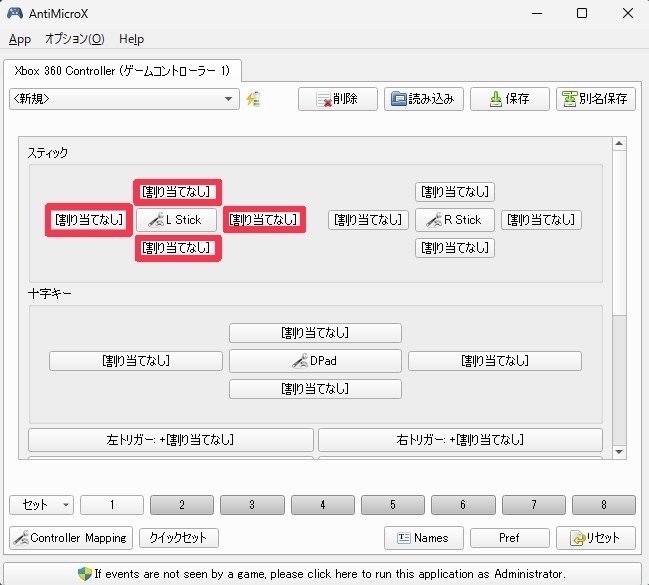This screenshot has width=649, height=585.
Task: Switch to set 4
Action: click(323, 505)
